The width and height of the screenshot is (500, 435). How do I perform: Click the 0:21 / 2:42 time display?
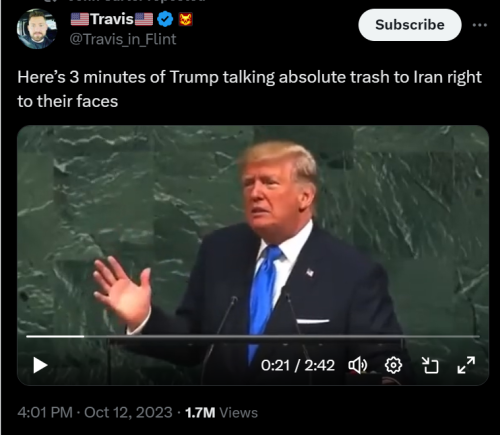[x=298, y=365]
